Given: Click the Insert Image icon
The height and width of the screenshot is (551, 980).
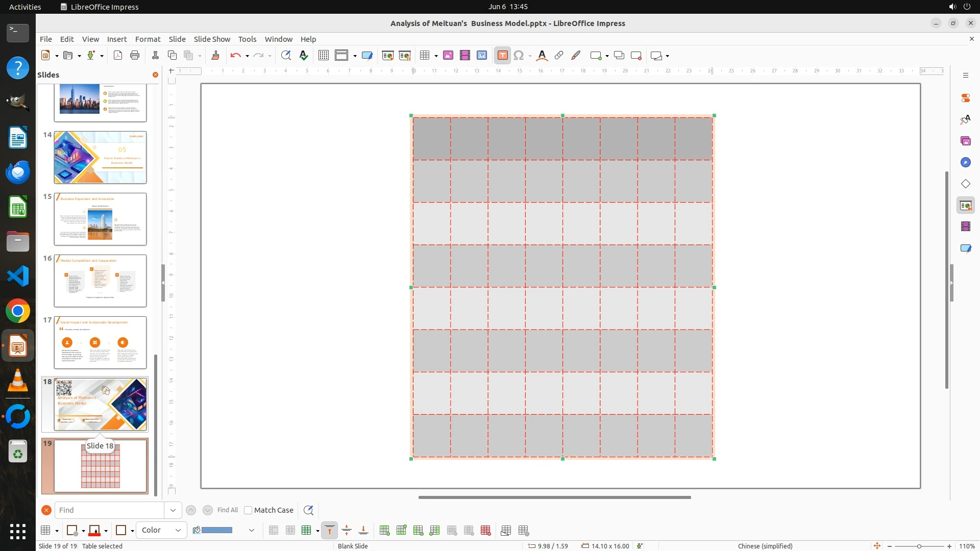Looking at the screenshot, I should 448,56.
